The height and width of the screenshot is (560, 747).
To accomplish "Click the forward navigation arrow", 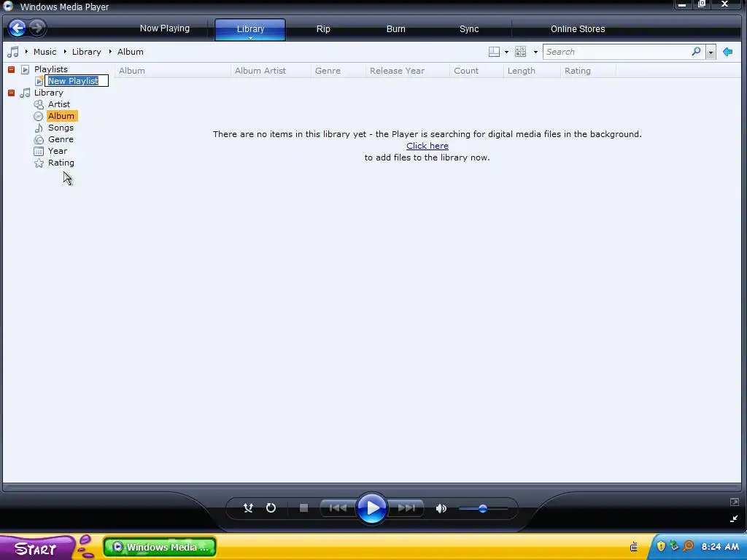I will coord(37,28).
